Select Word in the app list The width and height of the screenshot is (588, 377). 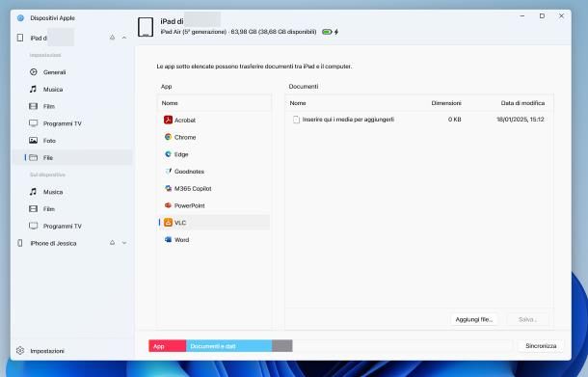click(x=214, y=240)
